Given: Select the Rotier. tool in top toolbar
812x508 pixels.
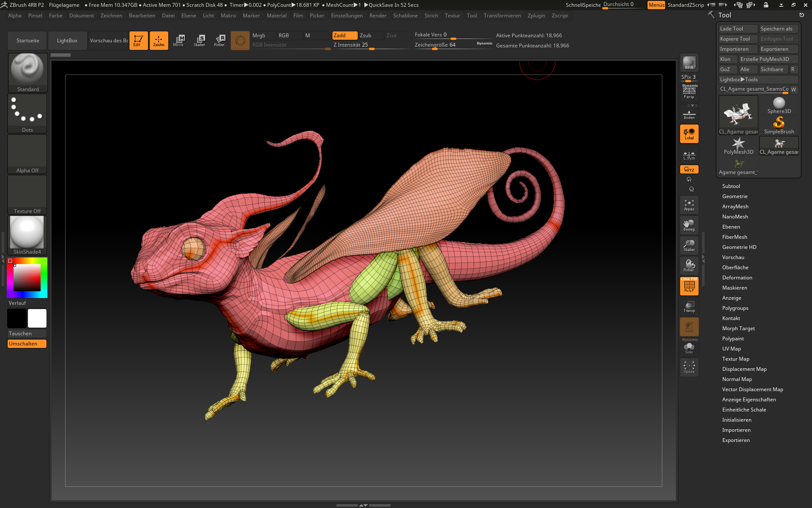Looking at the screenshot, I should pos(219,41).
